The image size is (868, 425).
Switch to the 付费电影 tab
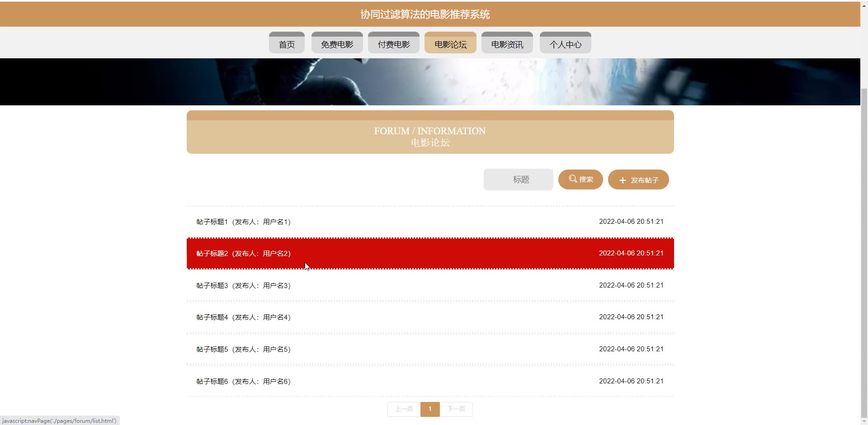[394, 42]
